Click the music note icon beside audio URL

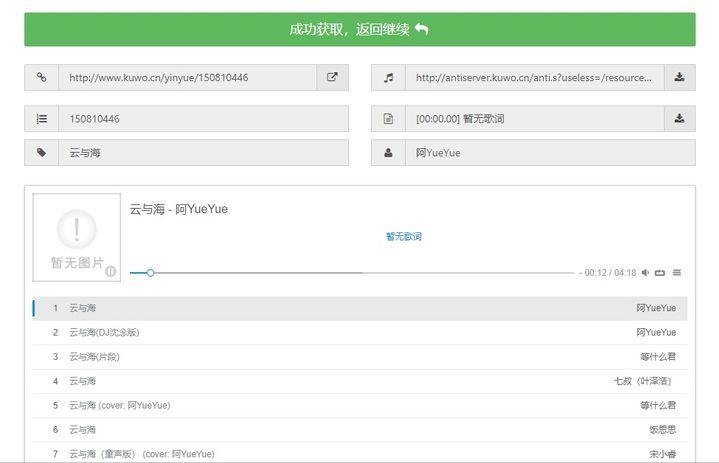point(388,78)
